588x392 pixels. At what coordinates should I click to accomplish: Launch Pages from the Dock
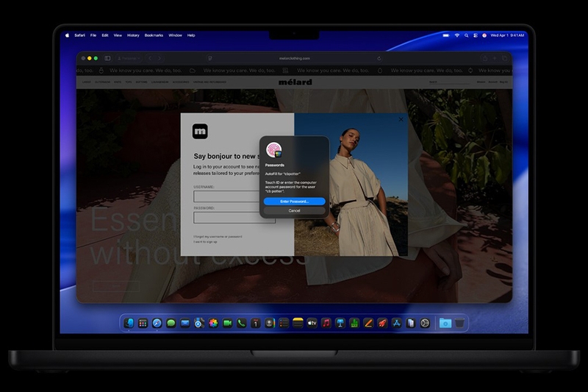click(x=368, y=323)
